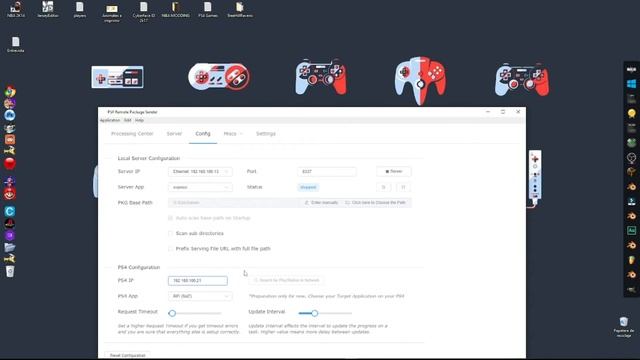The height and width of the screenshot is (360, 640).
Task: Open the Server App express dropdown
Action: (200, 187)
